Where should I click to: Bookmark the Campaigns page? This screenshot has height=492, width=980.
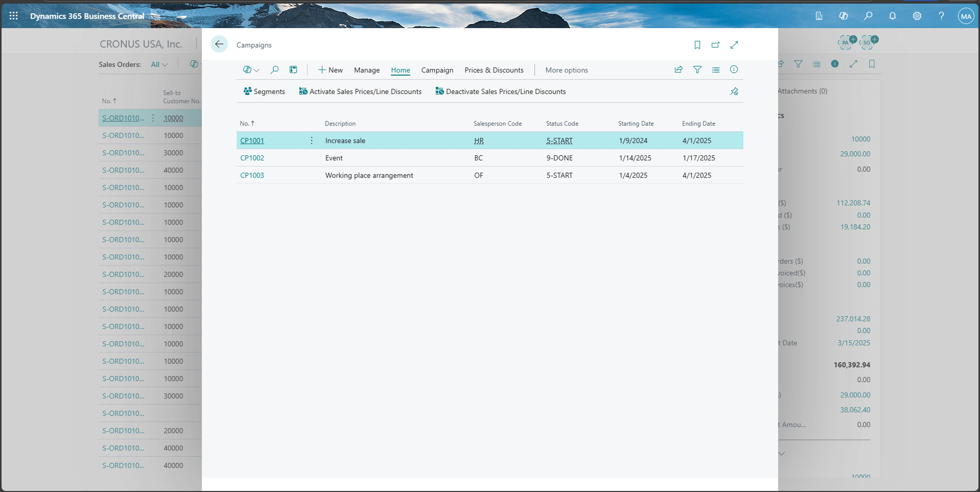click(x=697, y=45)
